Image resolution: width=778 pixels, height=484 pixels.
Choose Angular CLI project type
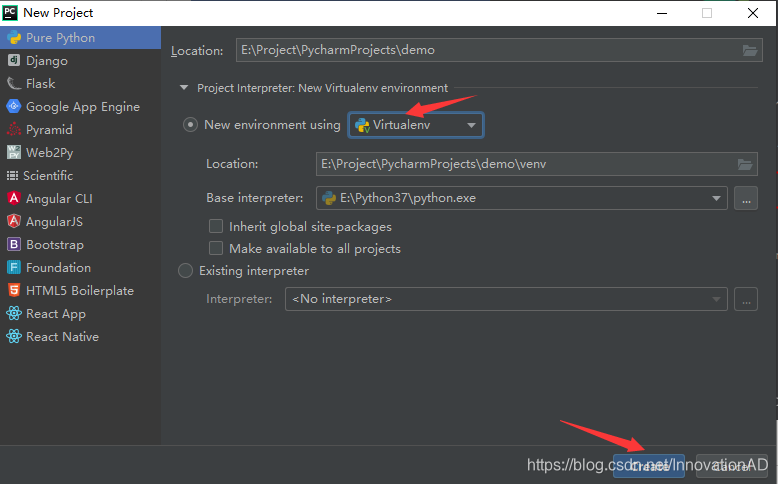[80, 199]
